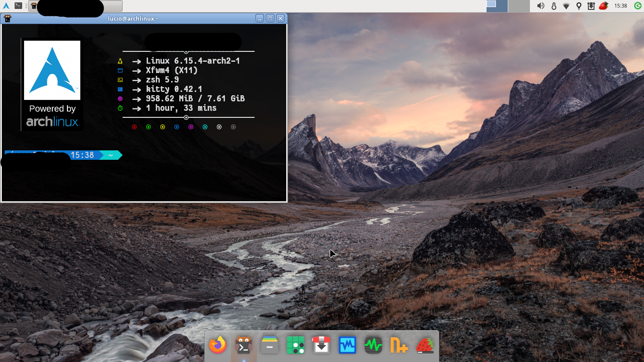Switch to the second gray workspace
Screen dimensions: 644x362
519,6
